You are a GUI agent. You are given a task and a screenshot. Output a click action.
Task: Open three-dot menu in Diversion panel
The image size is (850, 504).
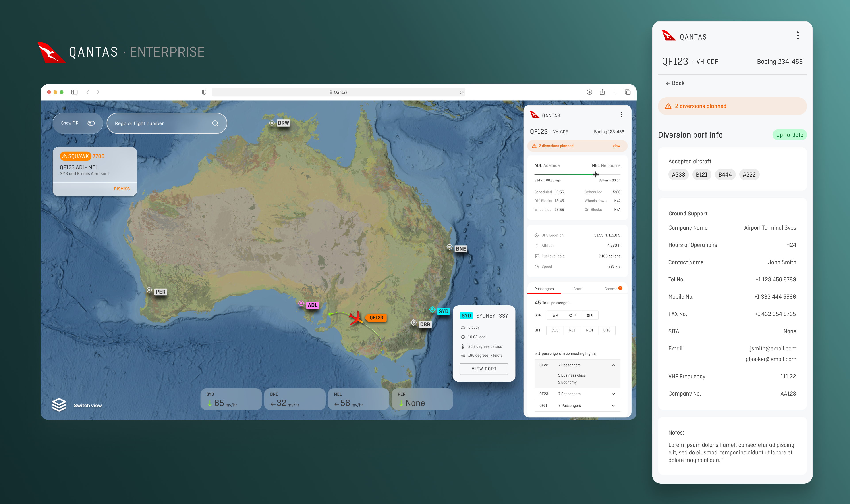click(x=797, y=36)
